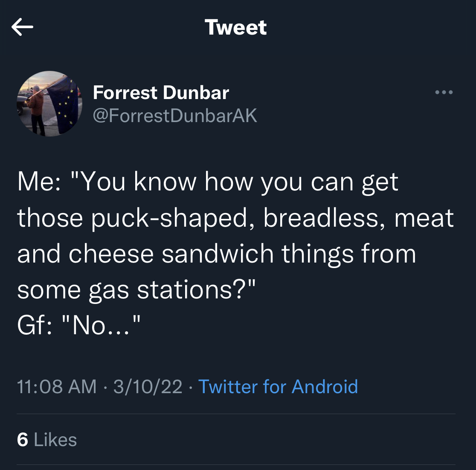Click the bold number 6 beside Likes
This screenshot has height=470, width=476.
click(23, 440)
